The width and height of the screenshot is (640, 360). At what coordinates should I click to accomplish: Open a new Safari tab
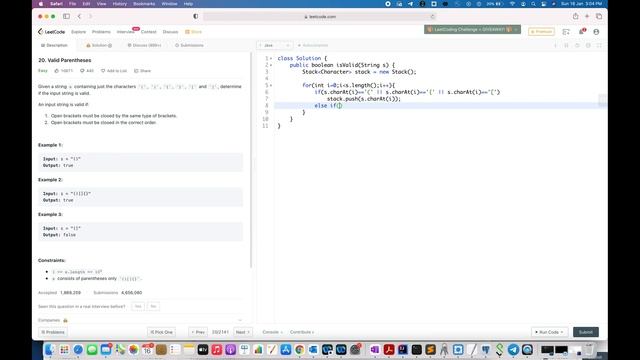pos(587,16)
